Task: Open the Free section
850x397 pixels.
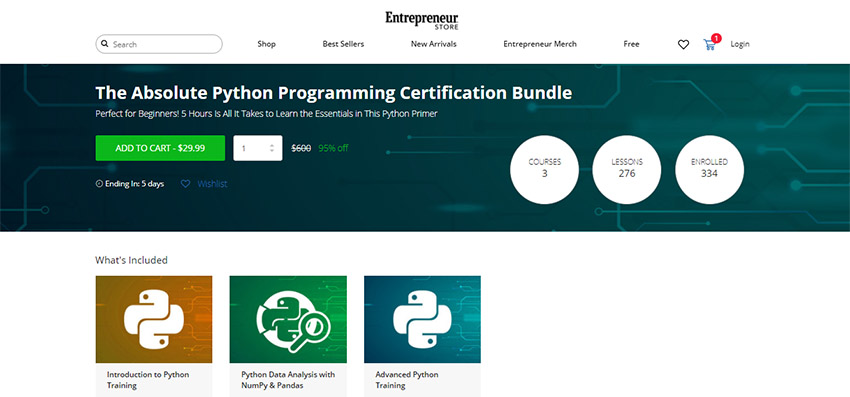Action: (x=631, y=44)
